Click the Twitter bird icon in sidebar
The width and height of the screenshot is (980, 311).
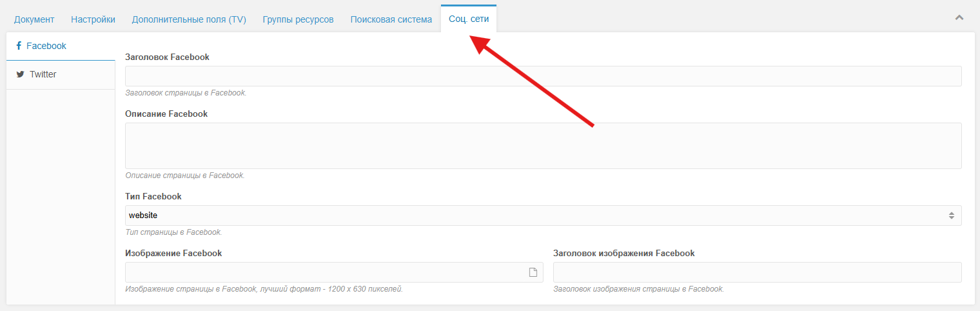point(20,74)
